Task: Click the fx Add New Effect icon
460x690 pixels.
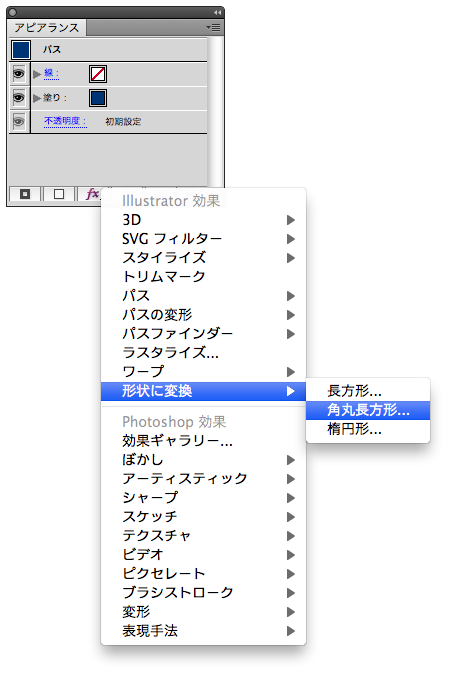Action: (x=92, y=194)
